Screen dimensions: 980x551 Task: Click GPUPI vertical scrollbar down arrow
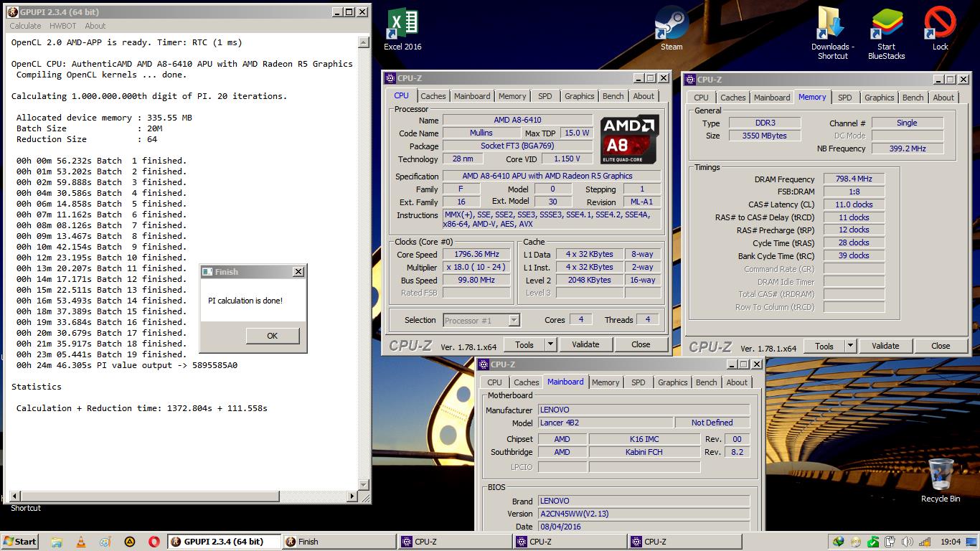pos(364,485)
